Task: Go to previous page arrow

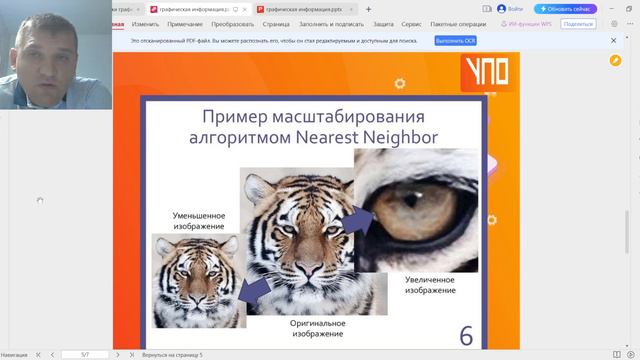Action: pos(52,355)
